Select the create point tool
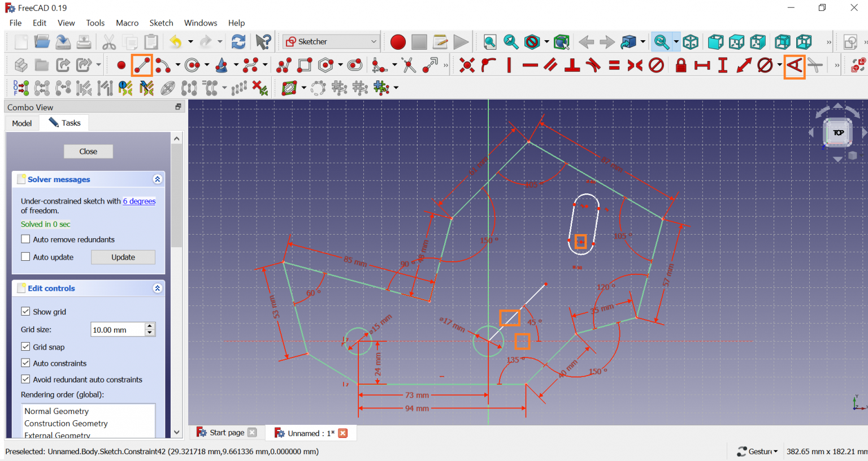This screenshot has width=868, height=461. click(x=121, y=65)
